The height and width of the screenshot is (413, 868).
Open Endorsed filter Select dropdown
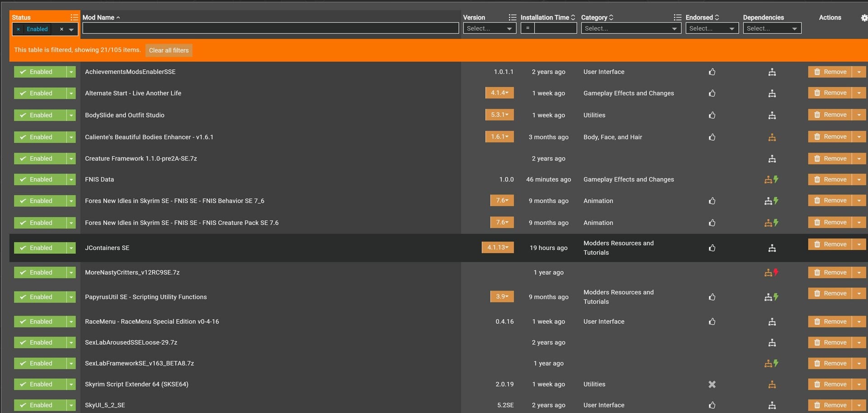tap(712, 28)
